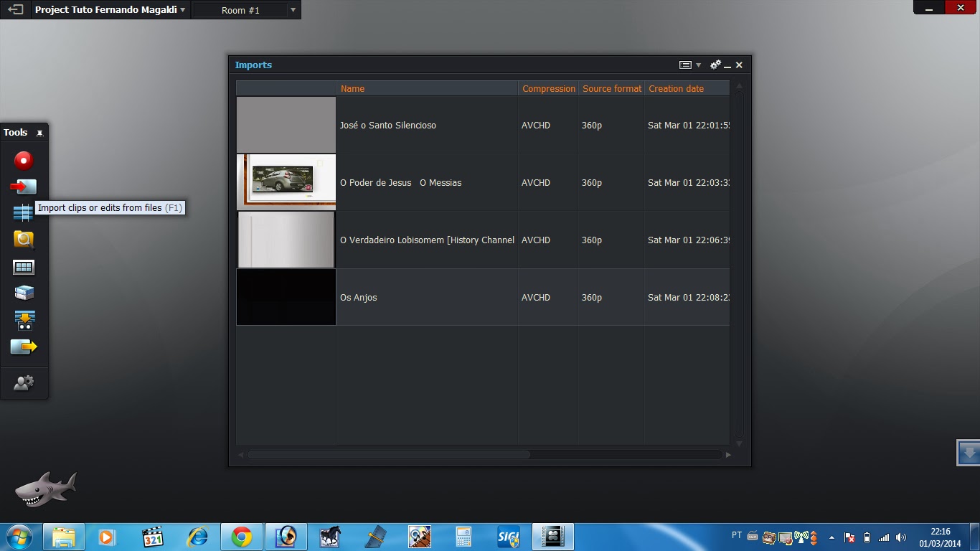Open the orange media player taskbar icon

[x=108, y=537]
